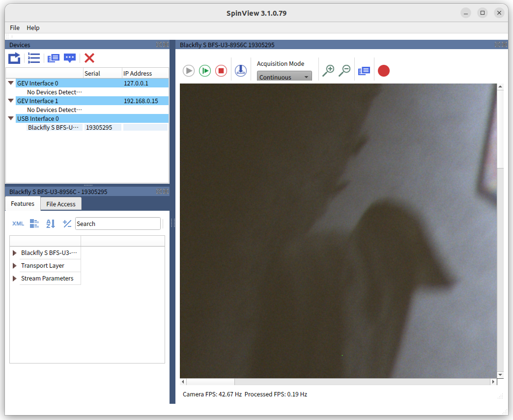Zoom out of the camera image
Viewport: 513px width, 420px height.
coord(344,71)
